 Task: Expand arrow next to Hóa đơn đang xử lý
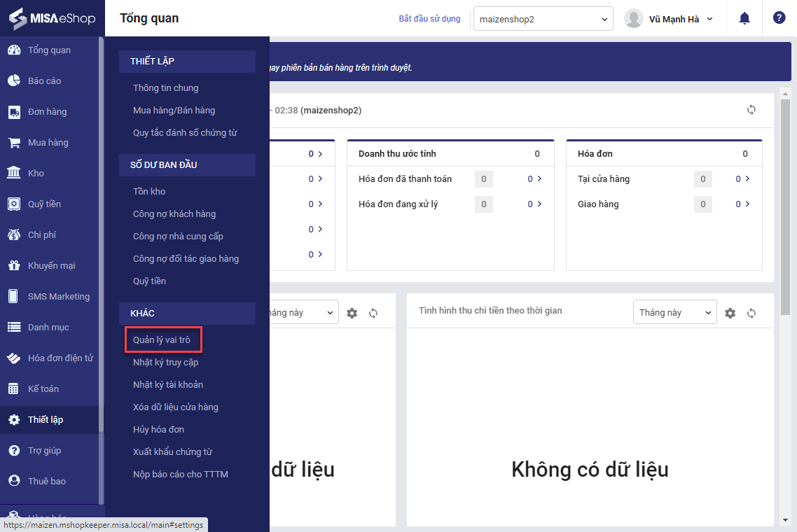tap(539, 204)
